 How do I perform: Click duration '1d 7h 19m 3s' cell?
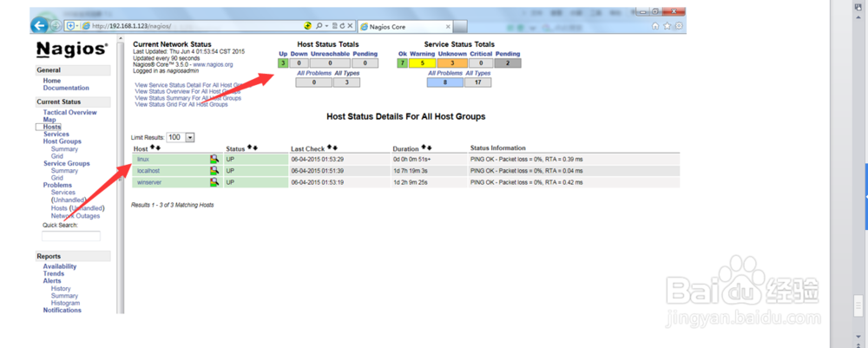(x=429, y=171)
